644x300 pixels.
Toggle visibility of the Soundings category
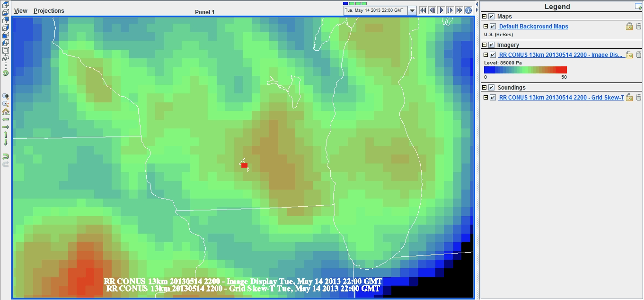click(491, 88)
